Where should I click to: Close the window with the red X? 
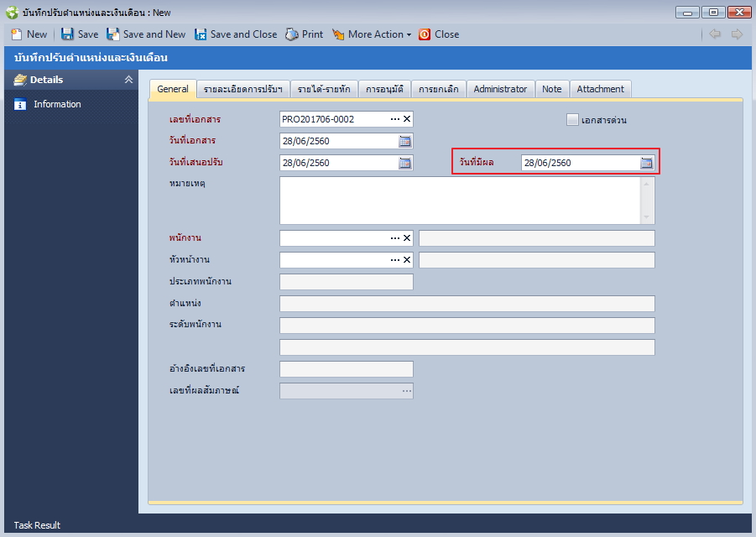click(x=739, y=12)
